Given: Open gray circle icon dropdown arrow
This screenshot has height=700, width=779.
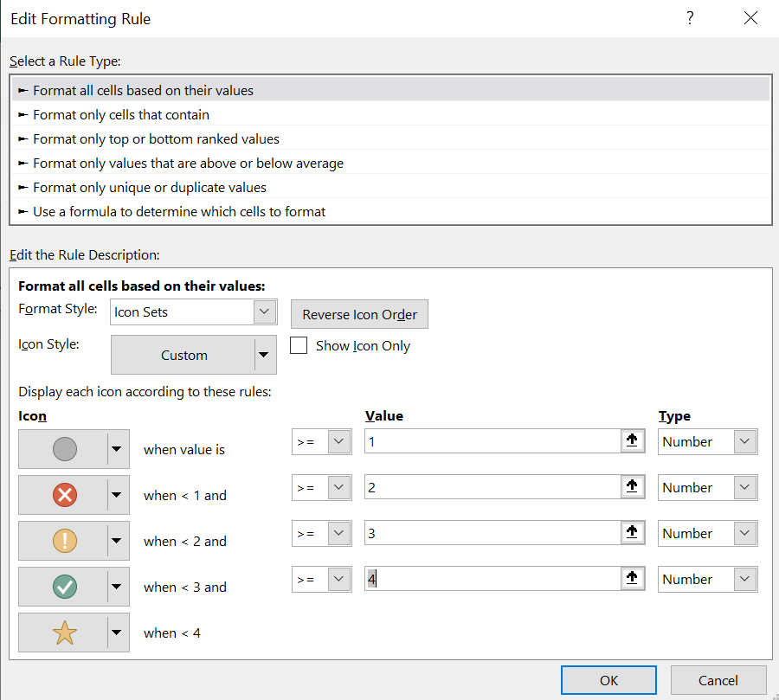Looking at the screenshot, I should [117, 449].
